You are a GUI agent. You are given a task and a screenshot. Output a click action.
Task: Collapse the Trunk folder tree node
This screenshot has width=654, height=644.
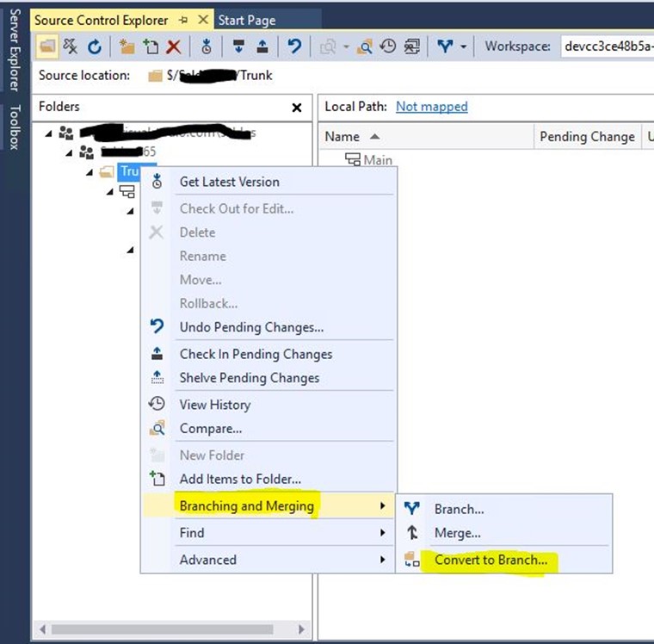click(x=90, y=172)
